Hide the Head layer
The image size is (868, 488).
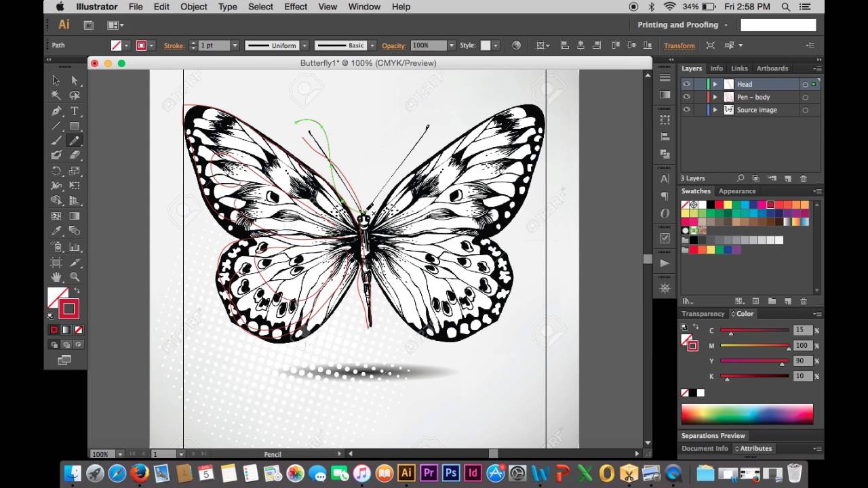(x=686, y=83)
